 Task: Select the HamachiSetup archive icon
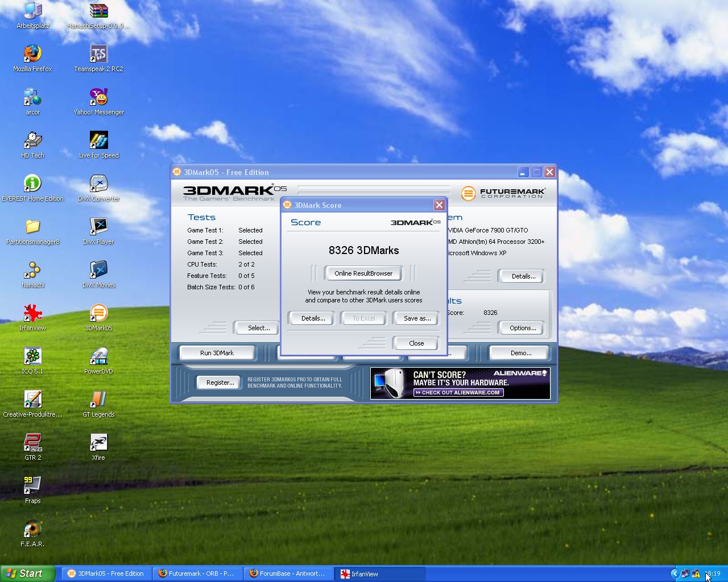click(98, 15)
